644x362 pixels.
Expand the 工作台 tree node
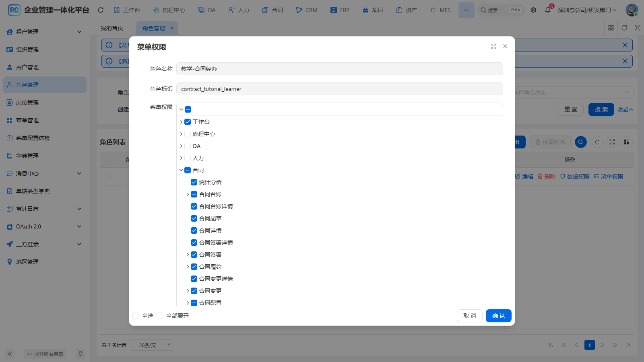point(181,122)
